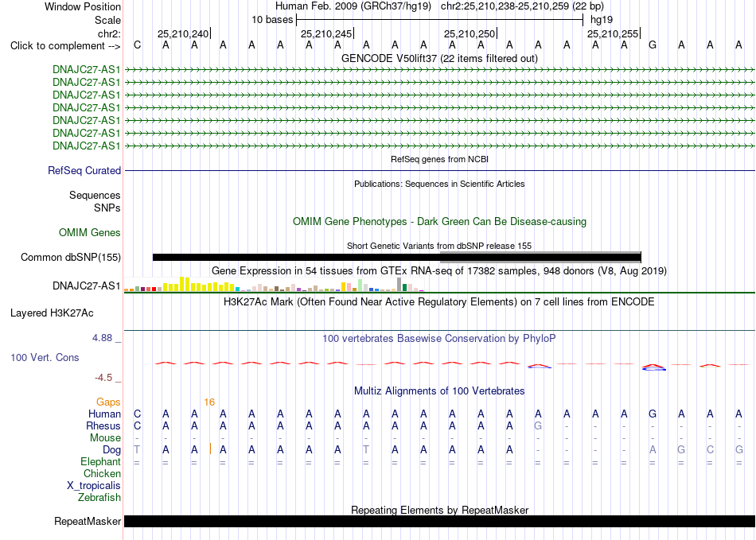Open the Common dbSNP(155) track label
This screenshot has width=756, height=540.
tap(71, 257)
